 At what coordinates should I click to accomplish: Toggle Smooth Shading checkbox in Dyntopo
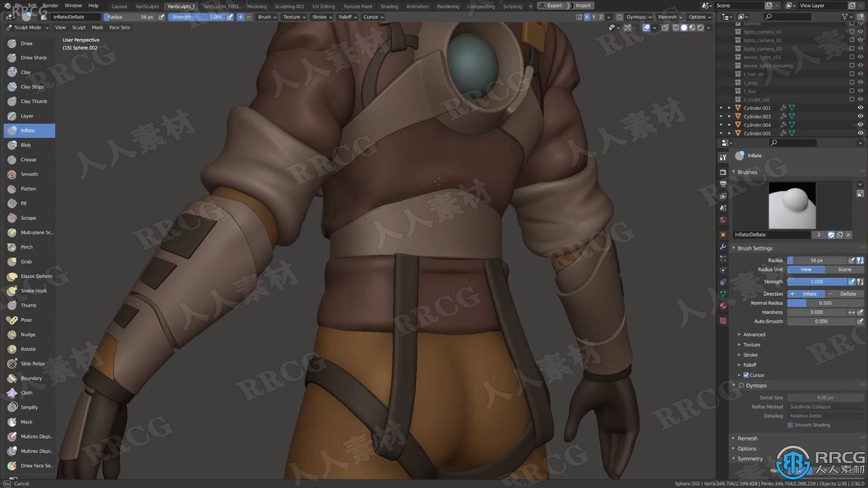pyautogui.click(x=791, y=425)
